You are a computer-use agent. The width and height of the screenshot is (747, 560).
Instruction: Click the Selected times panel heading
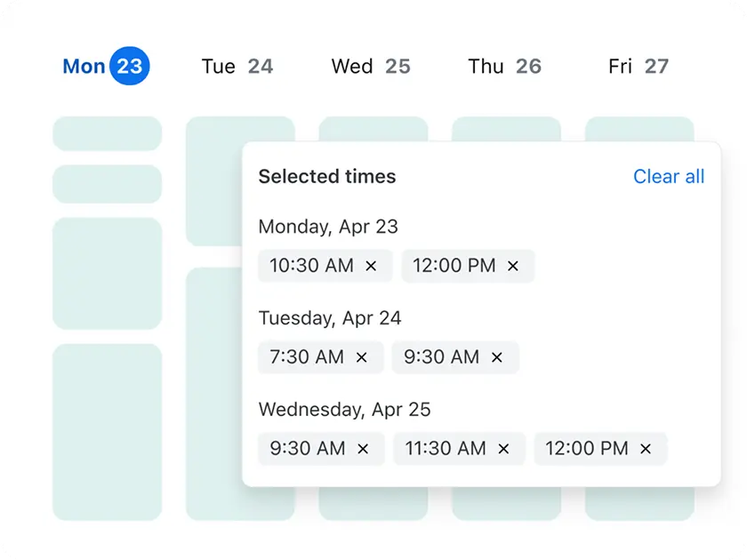coord(326,177)
